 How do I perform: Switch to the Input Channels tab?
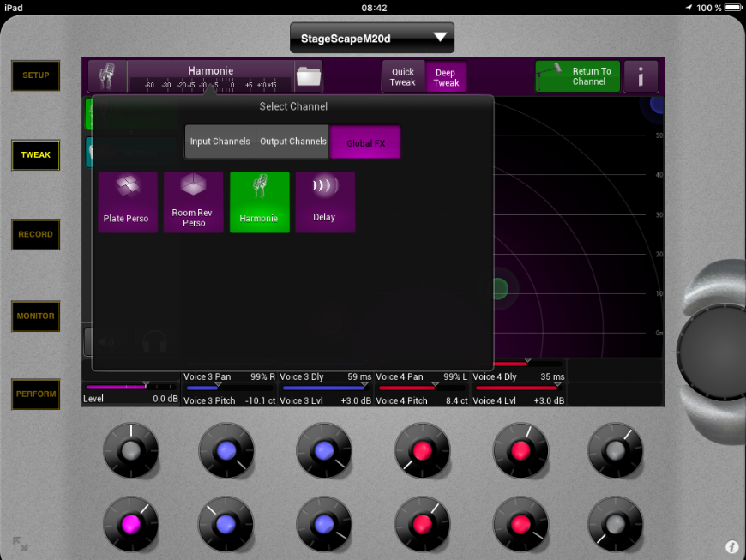[220, 142]
